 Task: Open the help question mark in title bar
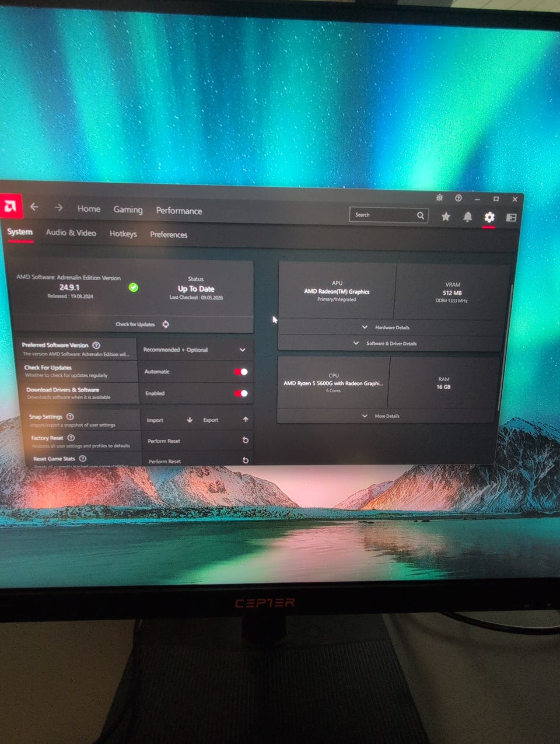[459, 198]
